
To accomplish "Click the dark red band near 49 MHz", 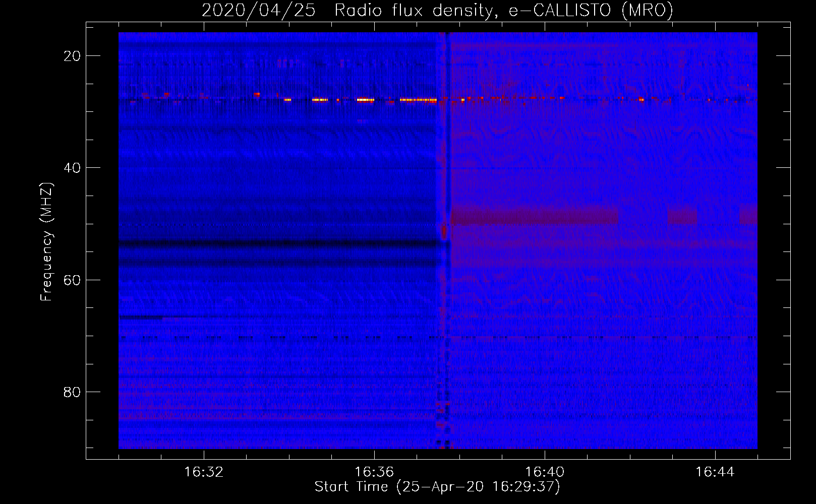I will pos(535,216).
